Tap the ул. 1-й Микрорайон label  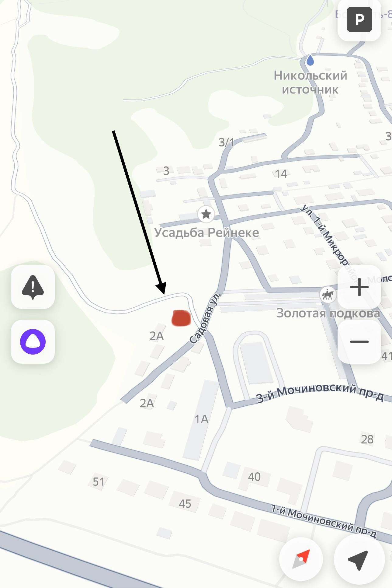330,243
